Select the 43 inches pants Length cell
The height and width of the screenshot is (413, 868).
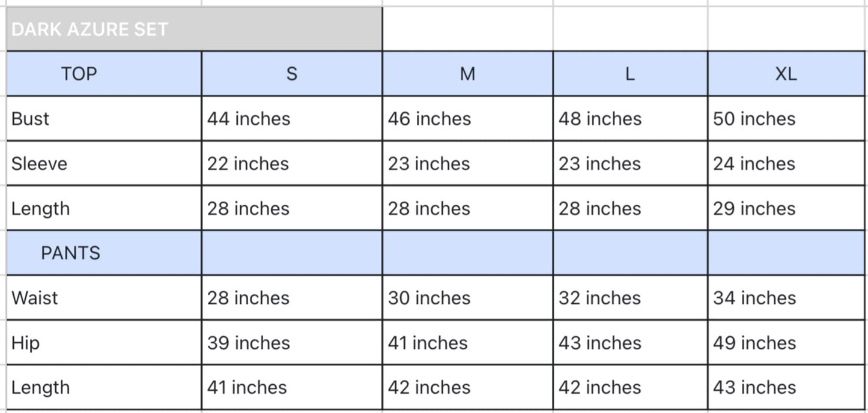click(x=786, y=387)
